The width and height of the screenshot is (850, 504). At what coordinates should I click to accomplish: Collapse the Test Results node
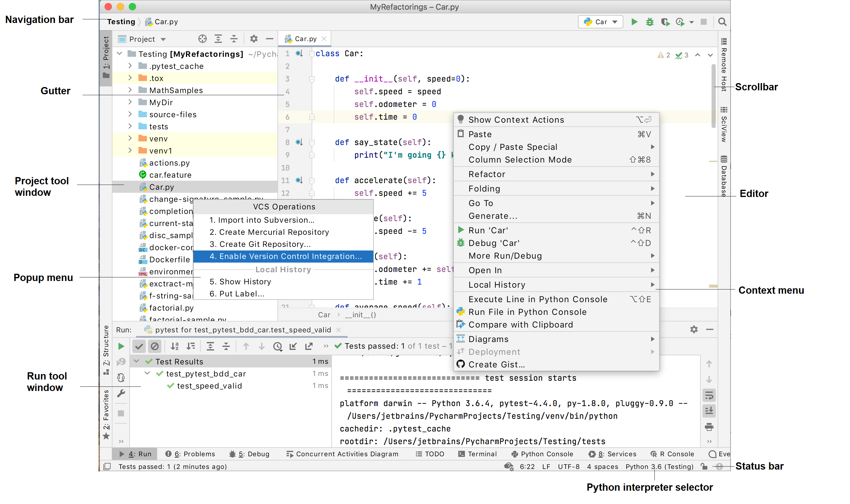137,361
